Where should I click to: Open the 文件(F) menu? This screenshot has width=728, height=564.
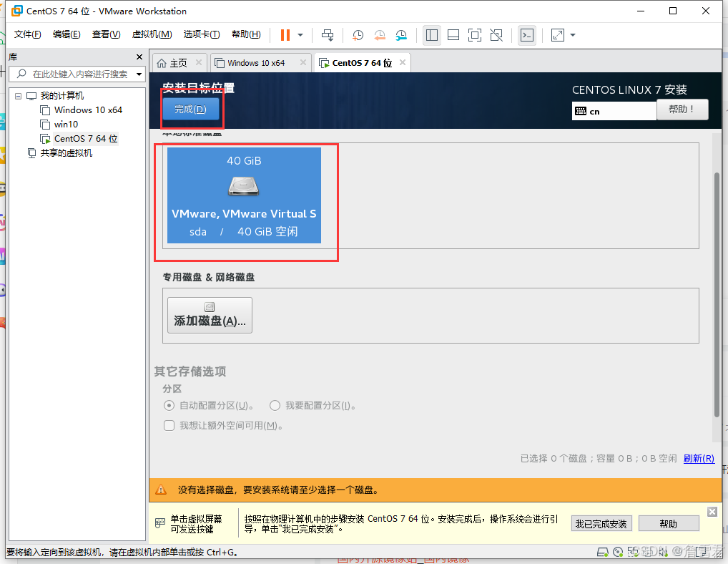point(27,34)
